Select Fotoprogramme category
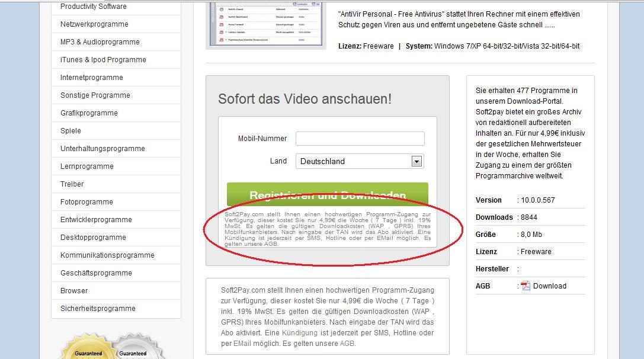Screen dimensions: 644x359 [86, 201]
